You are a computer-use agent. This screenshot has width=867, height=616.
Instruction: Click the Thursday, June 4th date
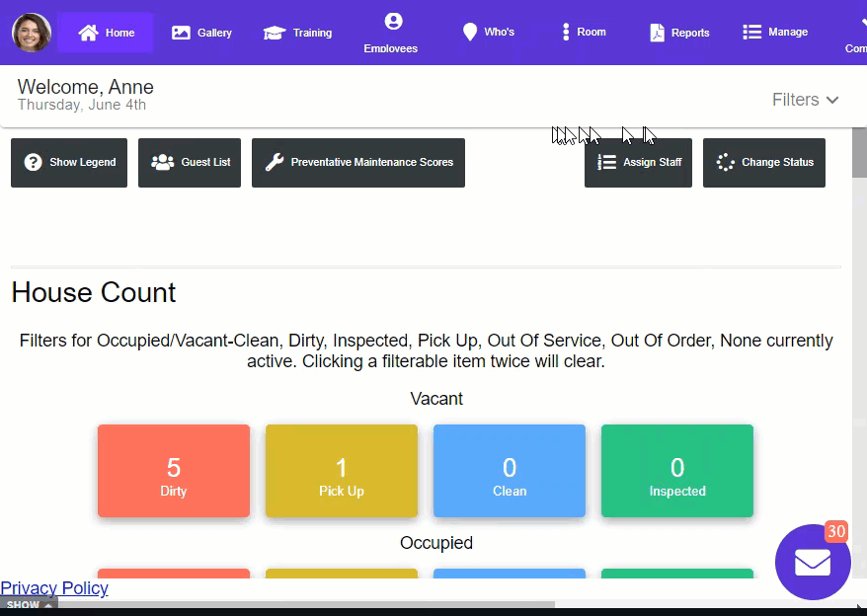coord(82,105)
